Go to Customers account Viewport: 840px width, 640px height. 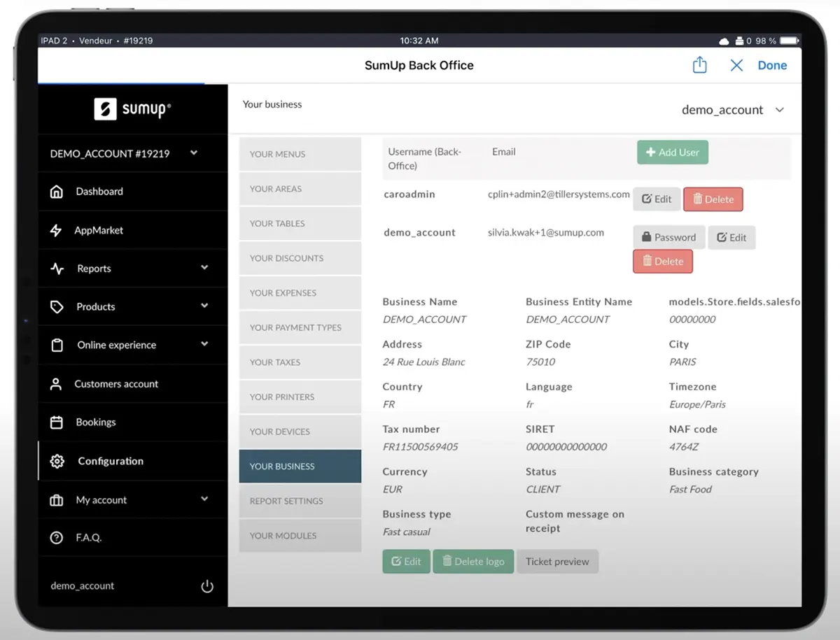click(x=132, y=384)
